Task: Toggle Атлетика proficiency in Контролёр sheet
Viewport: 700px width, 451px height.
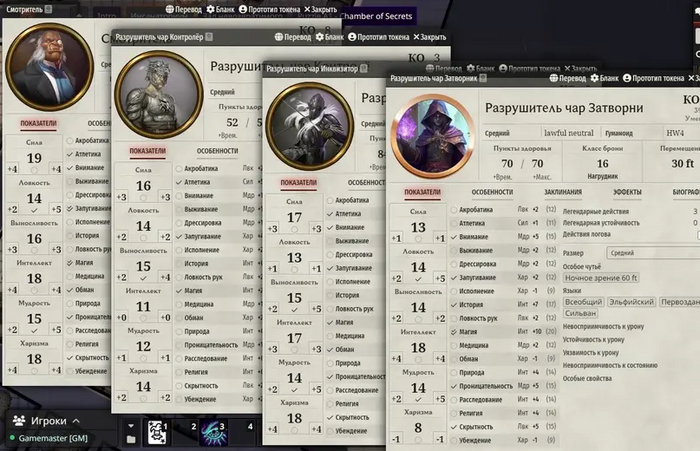Action: point(179,182)
